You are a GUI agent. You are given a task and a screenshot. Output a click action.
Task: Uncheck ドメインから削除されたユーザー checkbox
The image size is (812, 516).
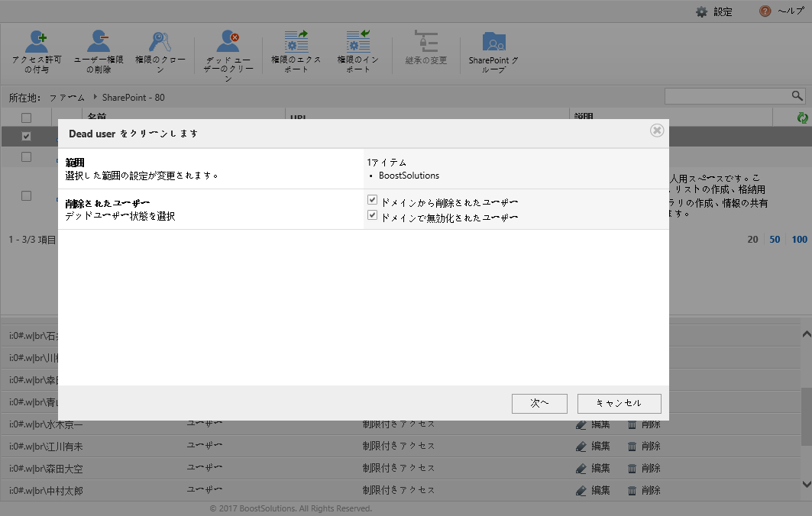pyautogui.click(x=372, y=200)
